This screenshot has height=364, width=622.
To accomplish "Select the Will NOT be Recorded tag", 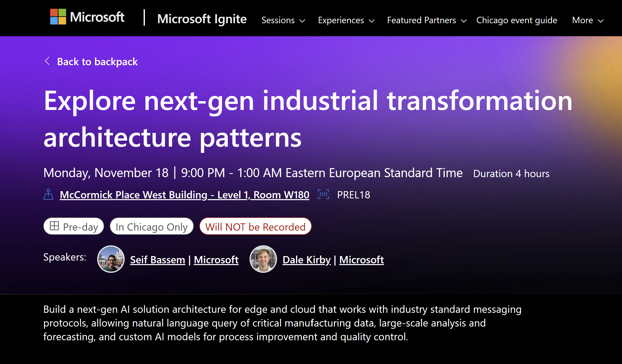I will tap(255, 226).
